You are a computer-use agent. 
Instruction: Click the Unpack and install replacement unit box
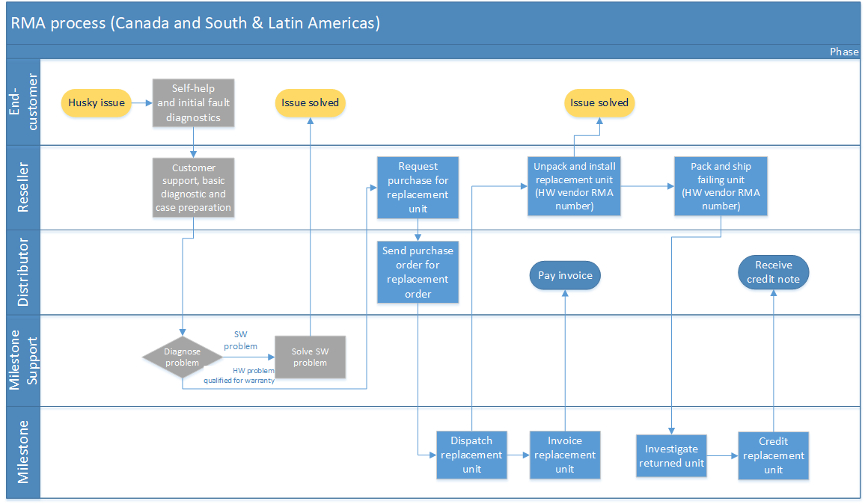(574, 186)
